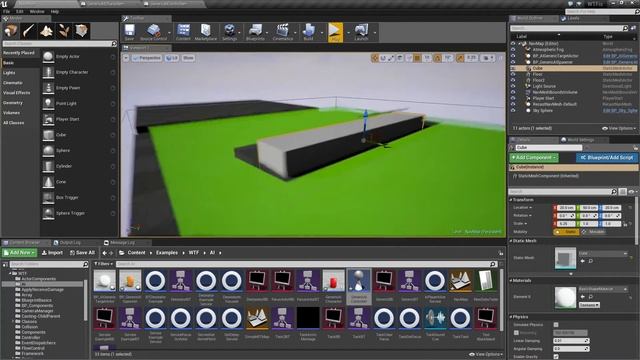Viewport: 640px width, 360px height.
Task: Select Place mode in the Modes panel
Action: (11, 31)
